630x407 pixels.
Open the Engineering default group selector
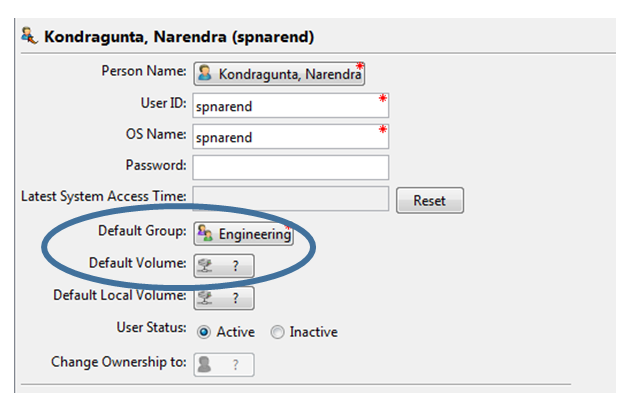[x=243, y=233]
